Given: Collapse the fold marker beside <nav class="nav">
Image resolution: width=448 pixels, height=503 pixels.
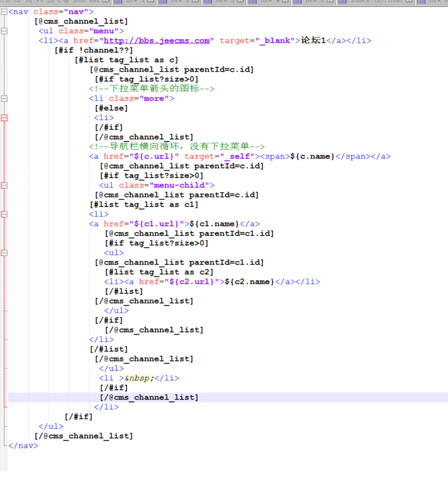Looking at the screenshot, I should [x=4, y=12].
